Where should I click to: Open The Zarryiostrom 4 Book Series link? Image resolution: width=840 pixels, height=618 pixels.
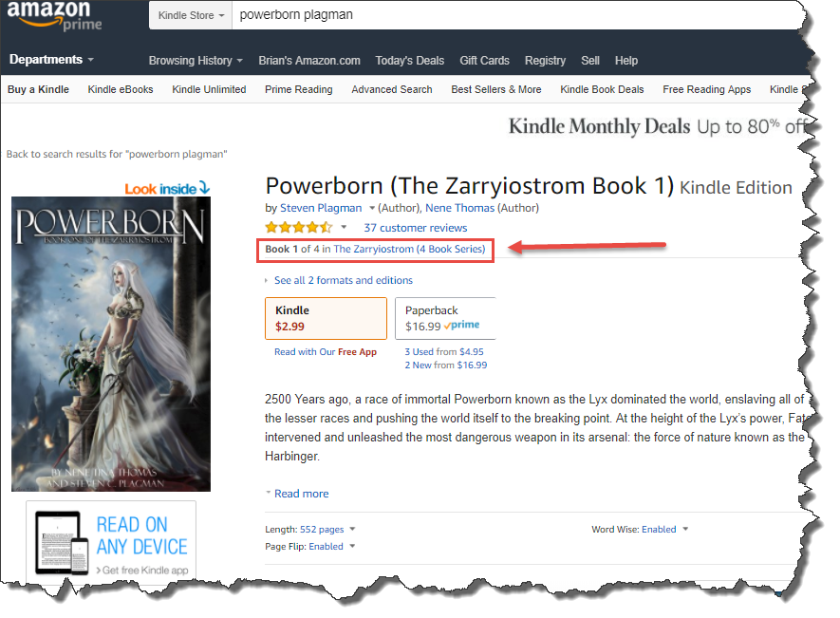409,250
